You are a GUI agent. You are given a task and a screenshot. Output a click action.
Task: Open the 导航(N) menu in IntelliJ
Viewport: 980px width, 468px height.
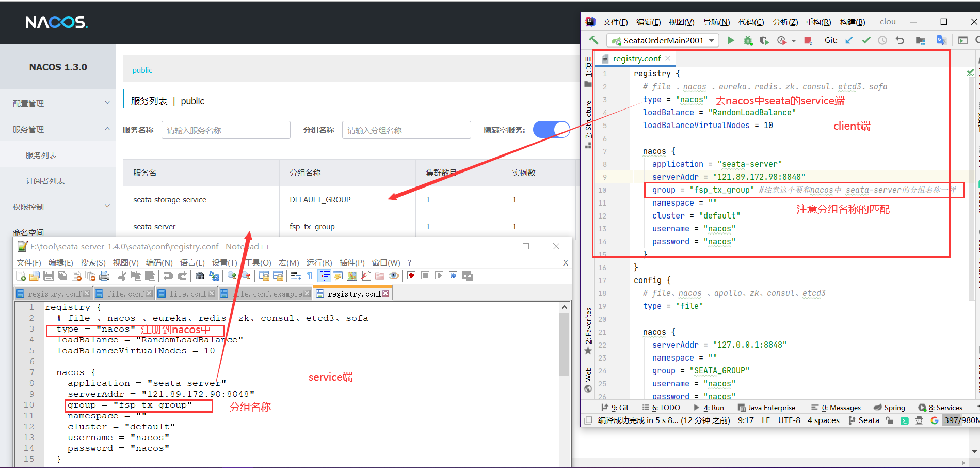717,22
